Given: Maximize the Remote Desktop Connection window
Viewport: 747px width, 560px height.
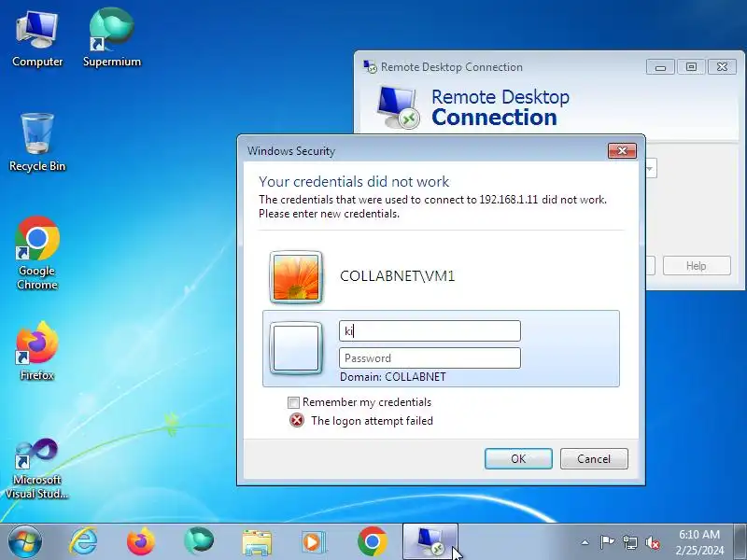Looking at the screenshot, I should coord(691,67).
